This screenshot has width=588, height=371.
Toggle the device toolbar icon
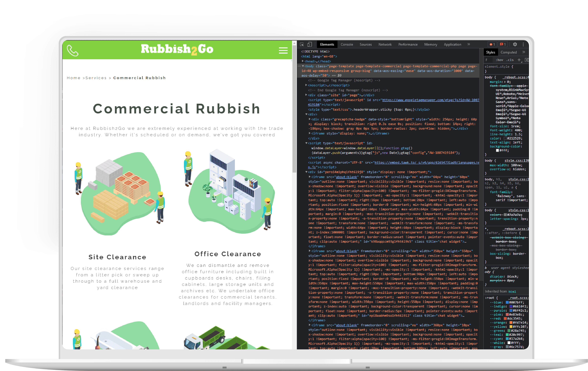[310, 44]
